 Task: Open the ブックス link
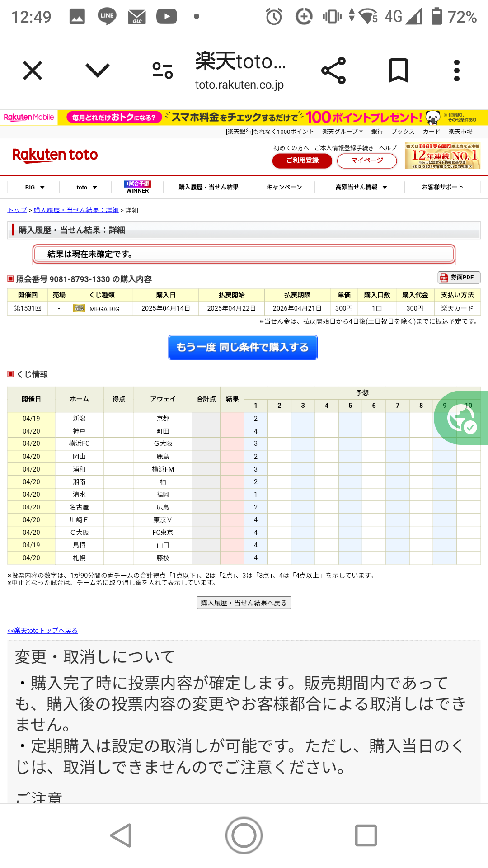click(403, 132)
